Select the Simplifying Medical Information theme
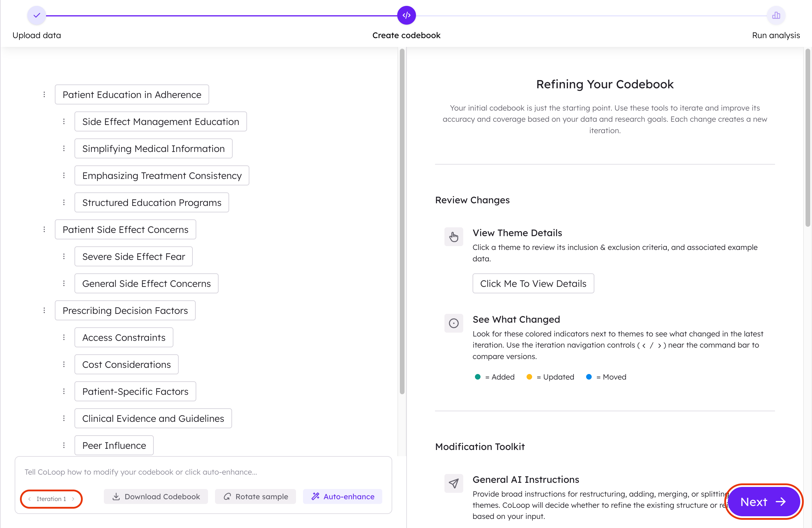812x528 pixels. pyautogui.click(x=153, y=149)
